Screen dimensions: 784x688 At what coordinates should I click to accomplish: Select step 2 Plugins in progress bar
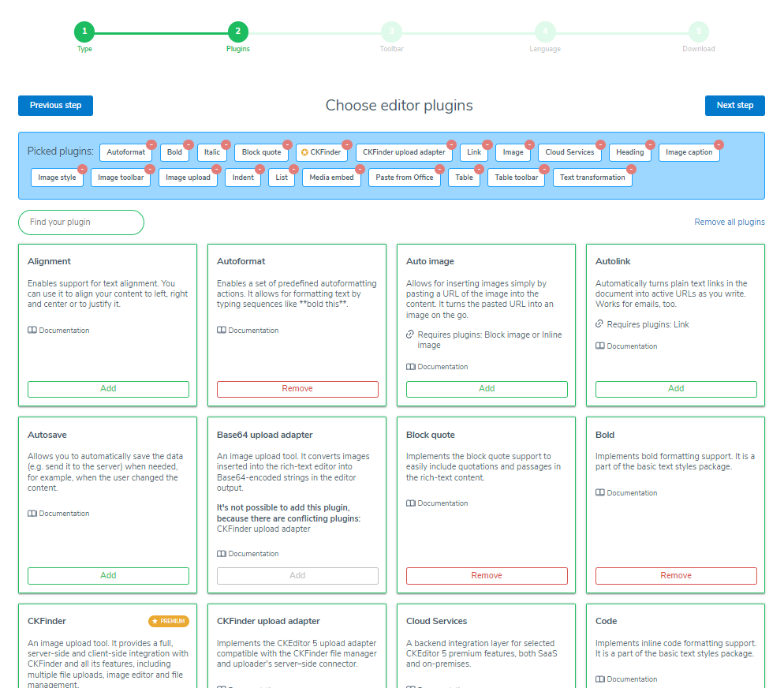point(238,32)
